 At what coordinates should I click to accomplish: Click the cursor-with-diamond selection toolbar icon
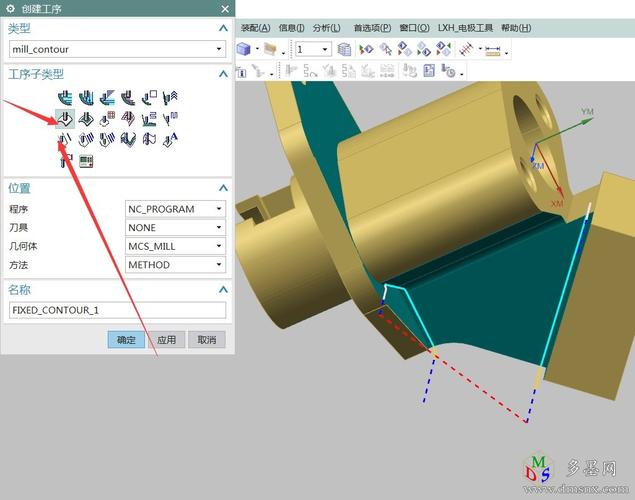pyautogui.click(x=386, y=49)
